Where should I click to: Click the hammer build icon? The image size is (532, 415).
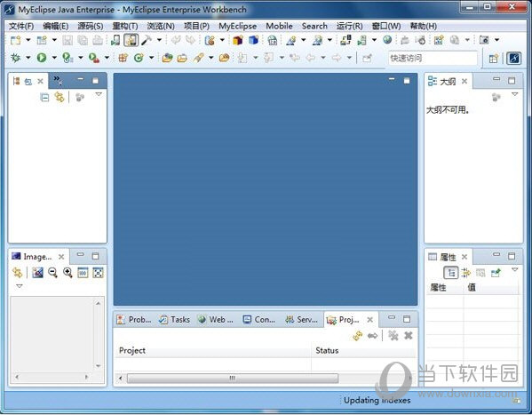pos(147,40)
